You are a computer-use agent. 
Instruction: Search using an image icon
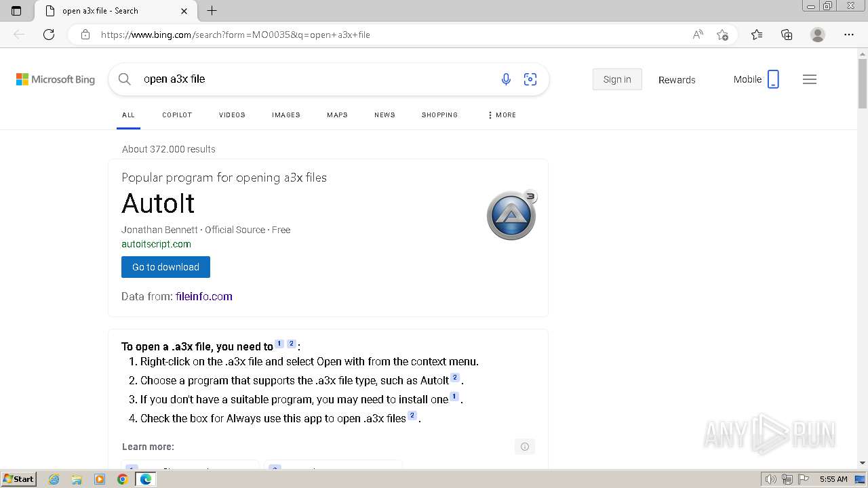tap(530, 79)
